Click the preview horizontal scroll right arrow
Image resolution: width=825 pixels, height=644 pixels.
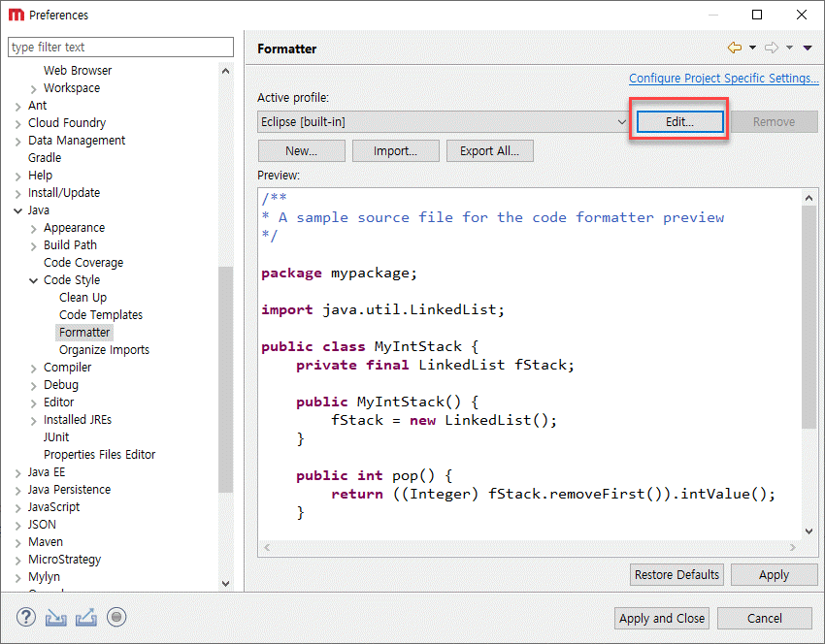point(793,548)
